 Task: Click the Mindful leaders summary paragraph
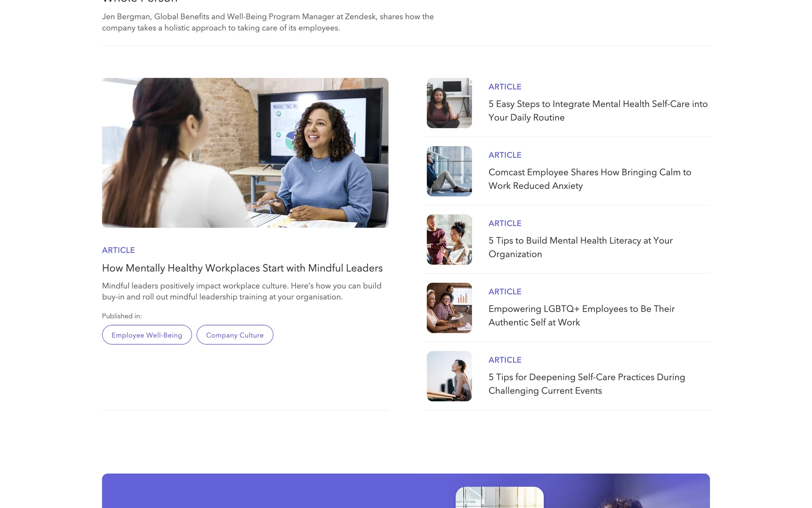pyautogui.click(x=241, y=291)
